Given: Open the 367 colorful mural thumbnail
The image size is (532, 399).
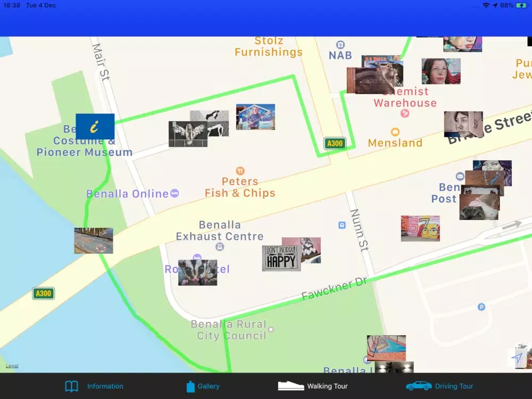Looking at the screenshot, I should [x=420, y=228].
